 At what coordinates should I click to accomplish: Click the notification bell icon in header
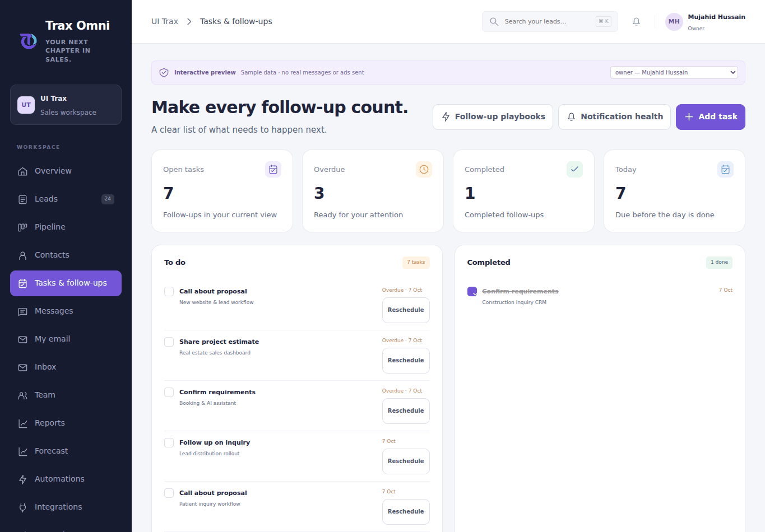(636, 22)
